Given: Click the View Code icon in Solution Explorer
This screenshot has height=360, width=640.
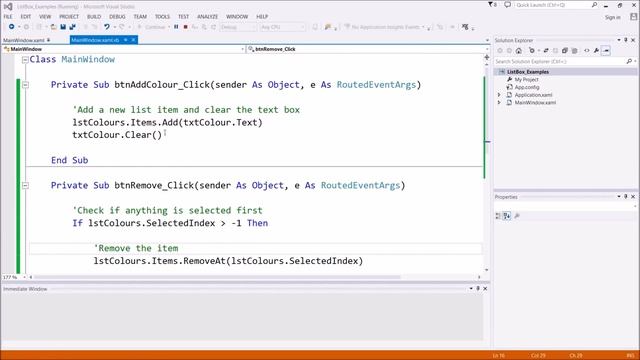Looking at the screenshot, I should (587, 51).
